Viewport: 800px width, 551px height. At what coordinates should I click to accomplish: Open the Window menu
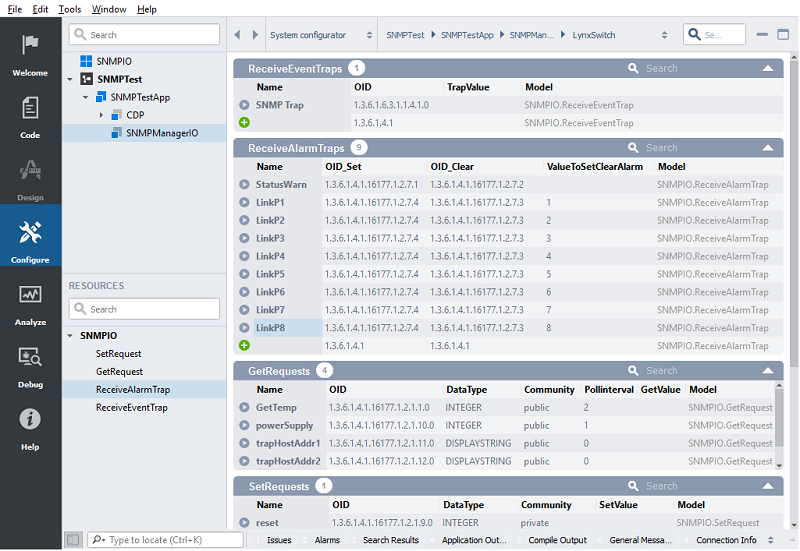[109, 9]
